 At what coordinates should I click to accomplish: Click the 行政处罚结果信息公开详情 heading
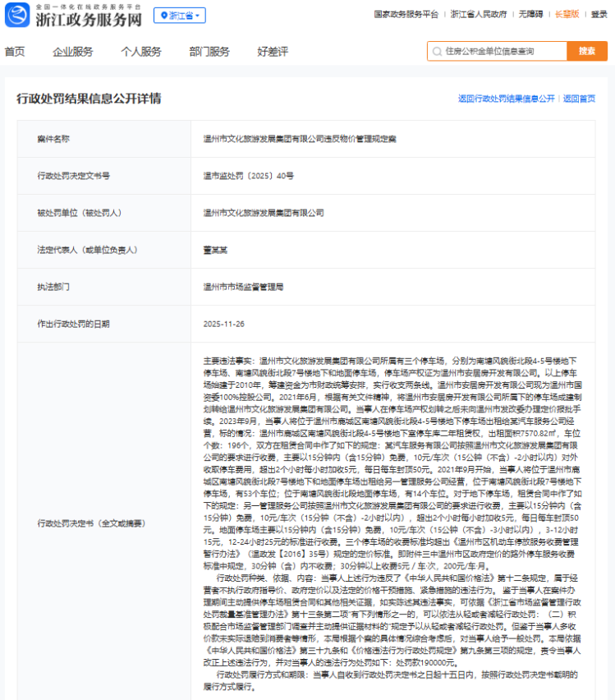pyautogui.click(x=89, y=99)
